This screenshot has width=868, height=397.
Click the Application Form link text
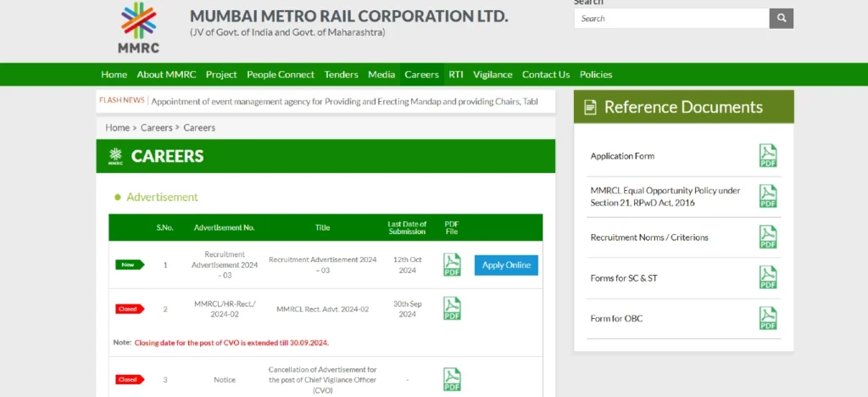coord(622,156)
